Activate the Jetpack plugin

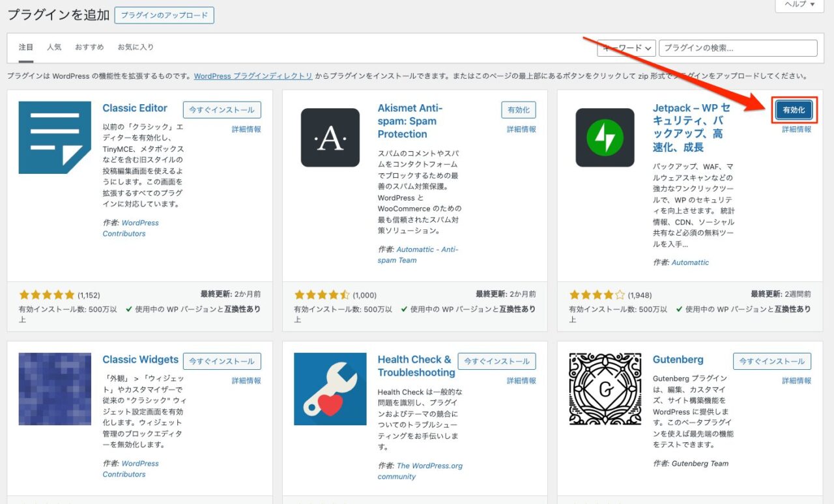click(x=794, y=110)
